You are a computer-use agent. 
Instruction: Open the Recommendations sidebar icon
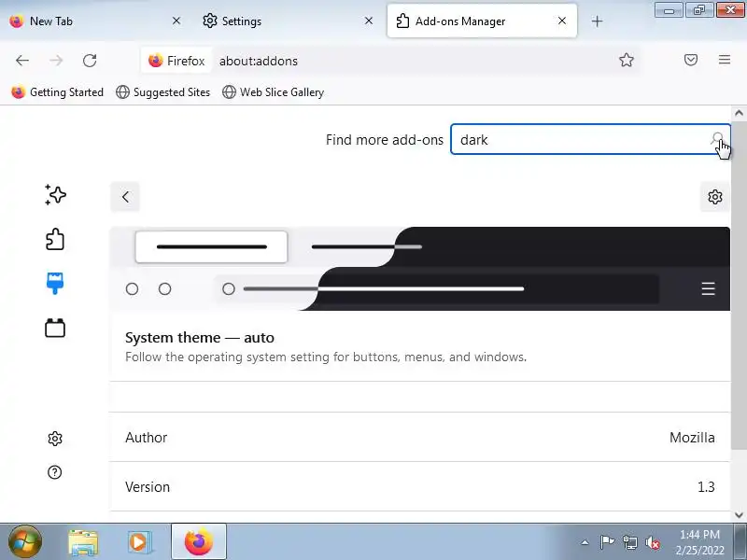tap(55, 195)
